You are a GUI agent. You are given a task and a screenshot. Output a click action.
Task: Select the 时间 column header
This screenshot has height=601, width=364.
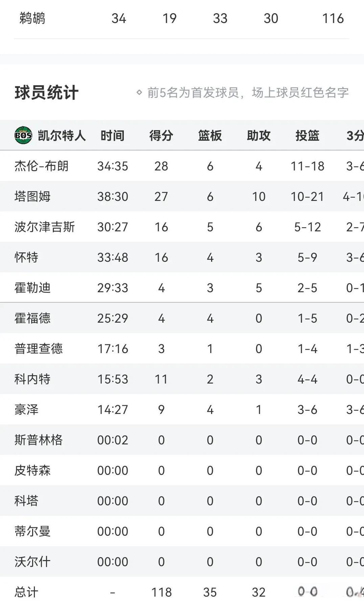click(112, 136)
